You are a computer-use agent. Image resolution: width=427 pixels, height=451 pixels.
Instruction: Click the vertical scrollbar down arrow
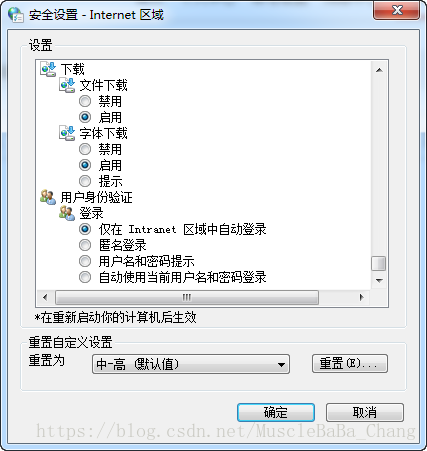(x=379, y=280)
